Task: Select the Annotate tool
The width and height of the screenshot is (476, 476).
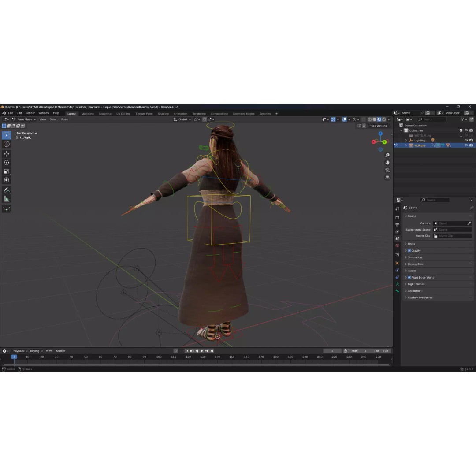Action: tap(6, 190)
